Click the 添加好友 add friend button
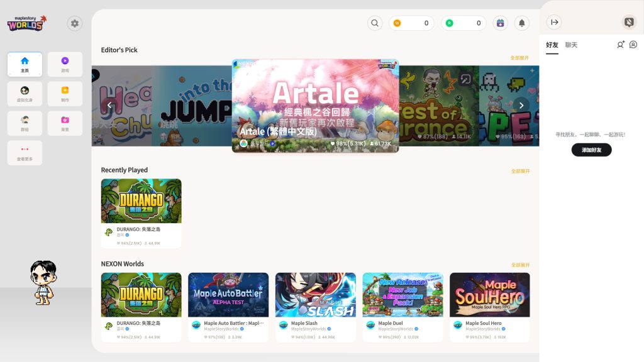The width and height of the screenshot is (644, 362). pos(591,150)
